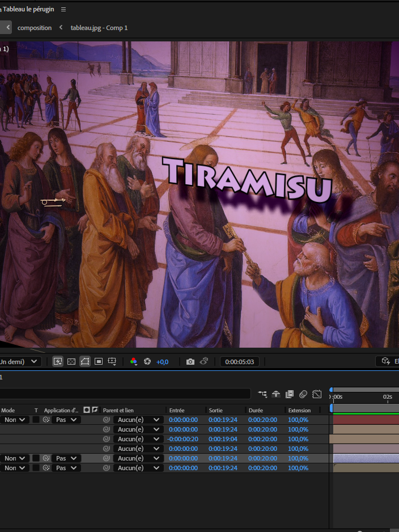The height and width of the screenshot is (532, 399).
Task: Switch to the 'tableau.jpg - Comp 1' tab
Action: 99,28
